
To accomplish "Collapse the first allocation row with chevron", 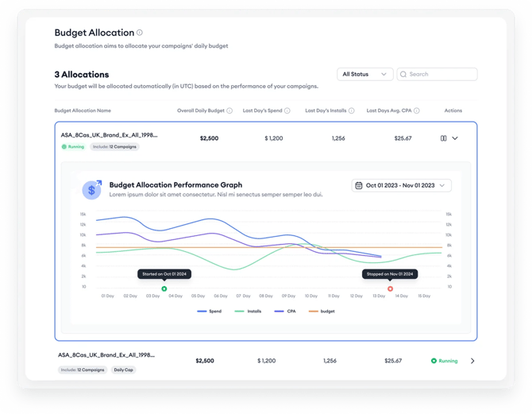I will point(455,138).
